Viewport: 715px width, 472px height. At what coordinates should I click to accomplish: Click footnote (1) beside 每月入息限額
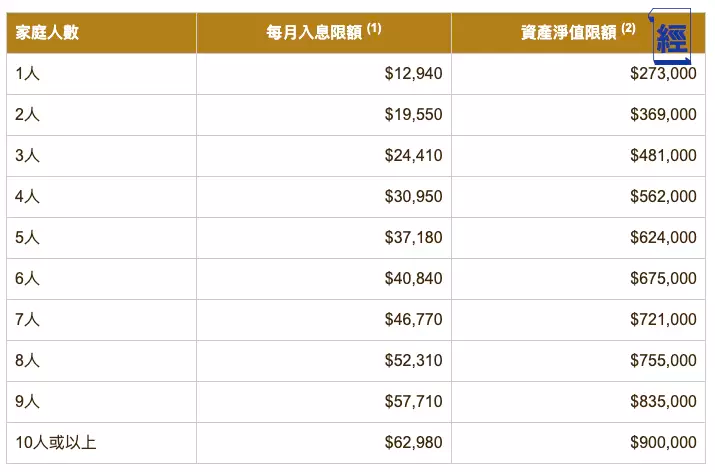374,28
